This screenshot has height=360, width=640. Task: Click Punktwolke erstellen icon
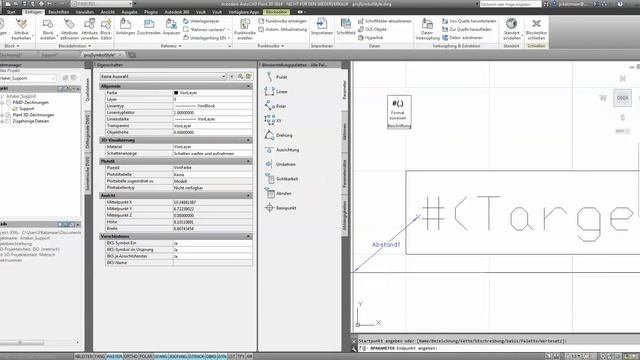[x=245, y=29]
